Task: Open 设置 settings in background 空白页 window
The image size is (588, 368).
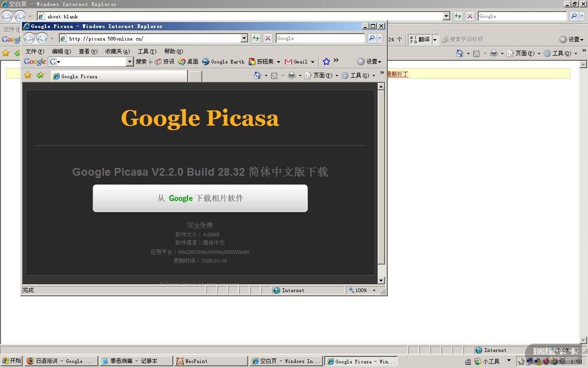Action: [x=571, y=40]
